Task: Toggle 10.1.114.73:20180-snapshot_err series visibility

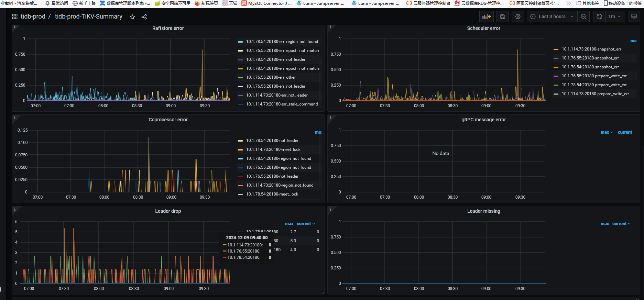Action: [591, 49]
